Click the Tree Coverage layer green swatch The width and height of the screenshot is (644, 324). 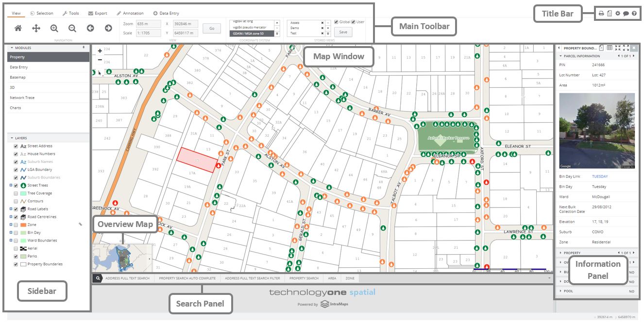(23, 193)
